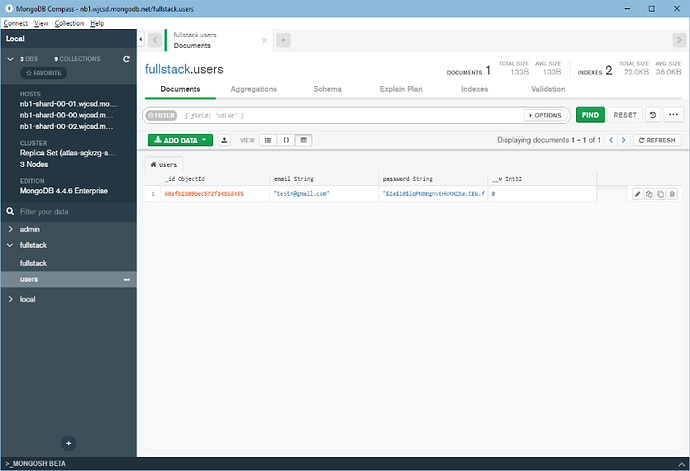
Task: Open a new tab with plus button
Action: click(283, 40)
